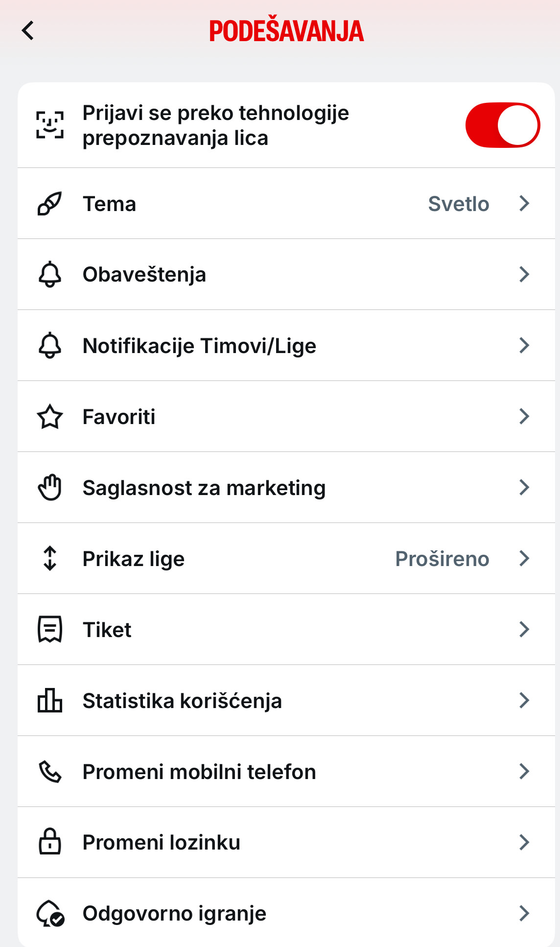Open Promeni lozinku option
The image size is (560, 947).
tap(286, 842)
